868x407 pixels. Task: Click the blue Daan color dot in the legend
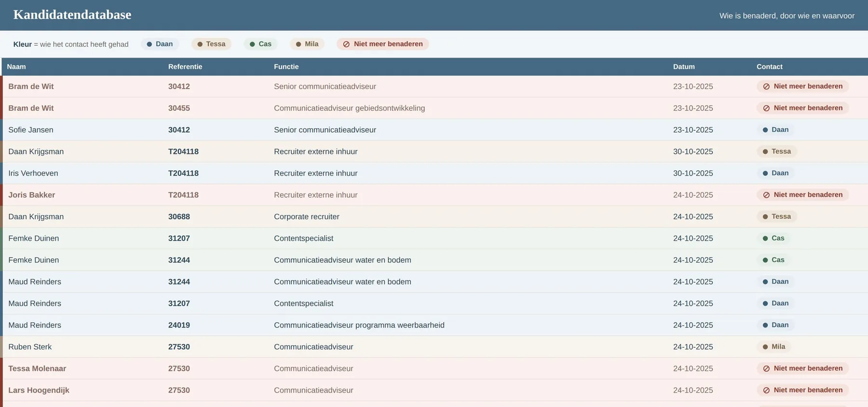click(x=149, y=44)
